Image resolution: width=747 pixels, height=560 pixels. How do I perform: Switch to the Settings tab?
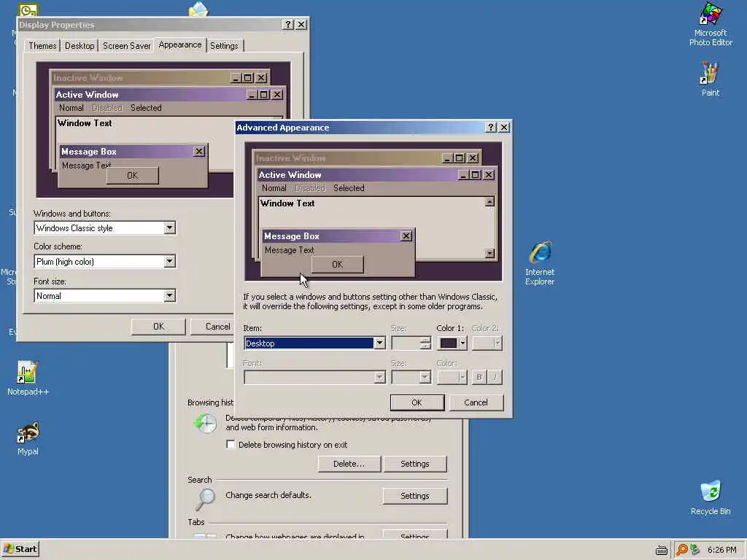[x=224, y=46]
